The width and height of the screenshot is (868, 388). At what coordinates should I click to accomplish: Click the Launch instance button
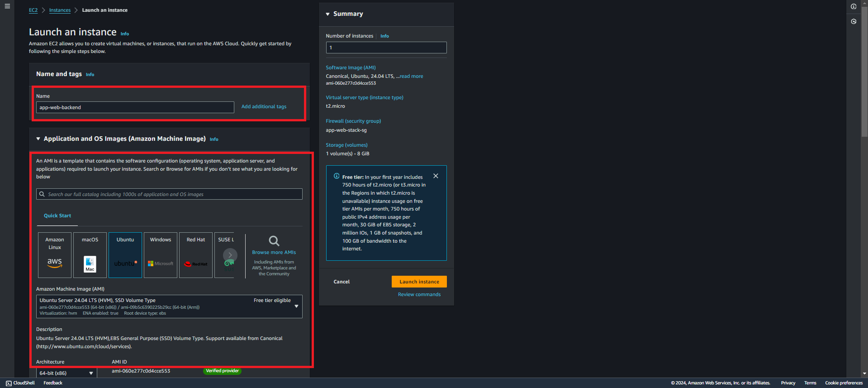click(419, 282)
